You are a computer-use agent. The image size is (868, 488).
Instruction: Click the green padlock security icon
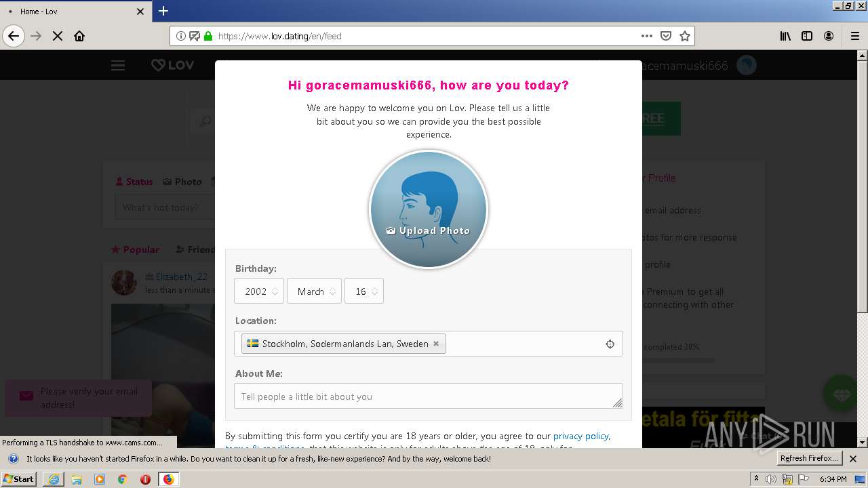208,36
